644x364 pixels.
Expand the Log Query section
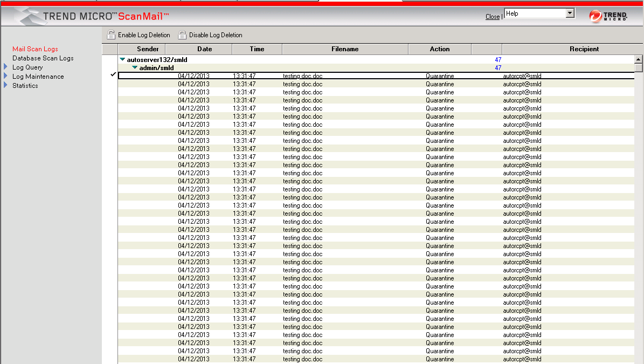pyautogui.click(x=6, y=67)
